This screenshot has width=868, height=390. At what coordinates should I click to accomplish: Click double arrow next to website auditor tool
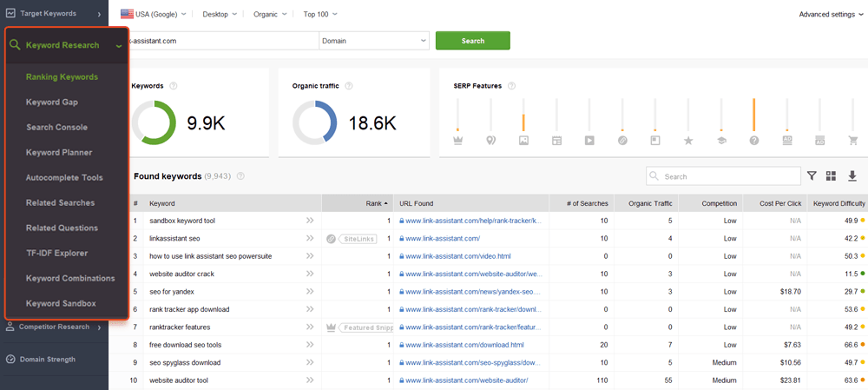coord(310,380)
